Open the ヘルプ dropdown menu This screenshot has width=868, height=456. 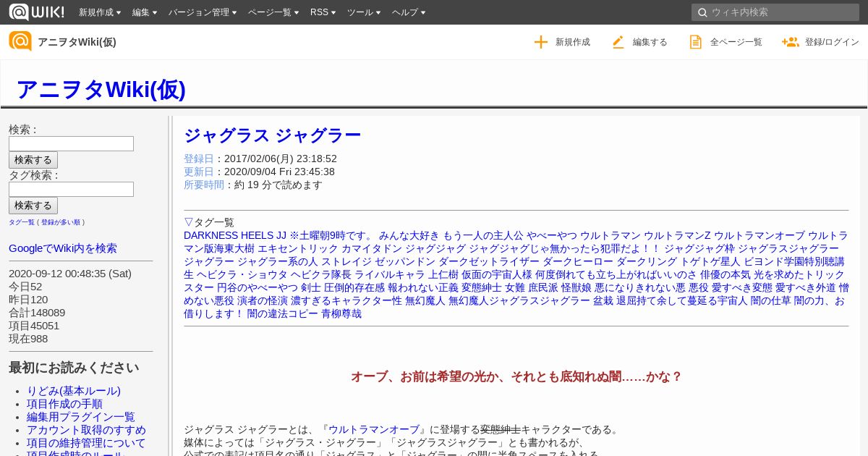click(409, 12)
